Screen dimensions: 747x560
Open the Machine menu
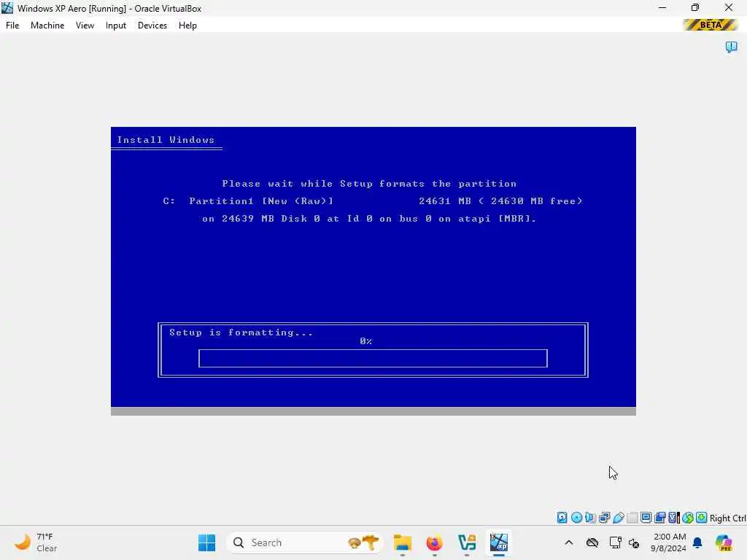(47, 26)
